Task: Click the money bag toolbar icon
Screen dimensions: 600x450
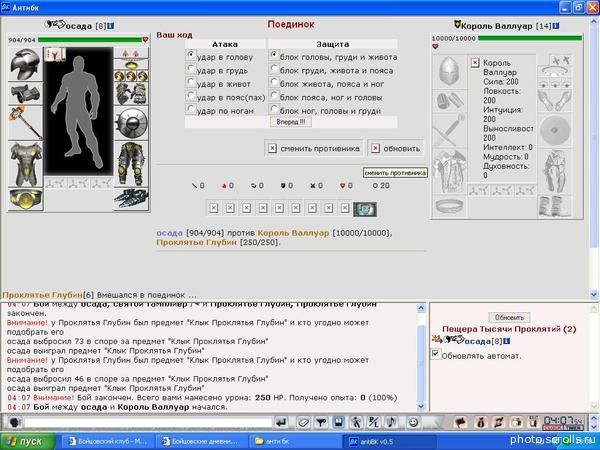Action: pyautogui.click(x=481, y=422)
